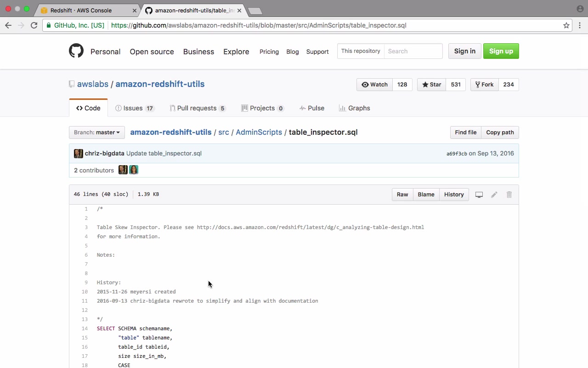Reload the page with refresh icon

coord(34,25)
